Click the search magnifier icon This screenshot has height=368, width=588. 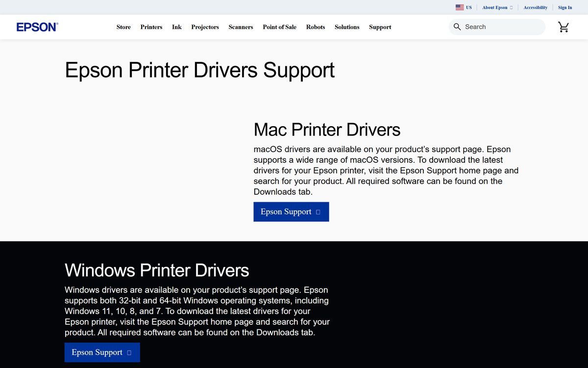pyautogui.click(x=457, y=27)
